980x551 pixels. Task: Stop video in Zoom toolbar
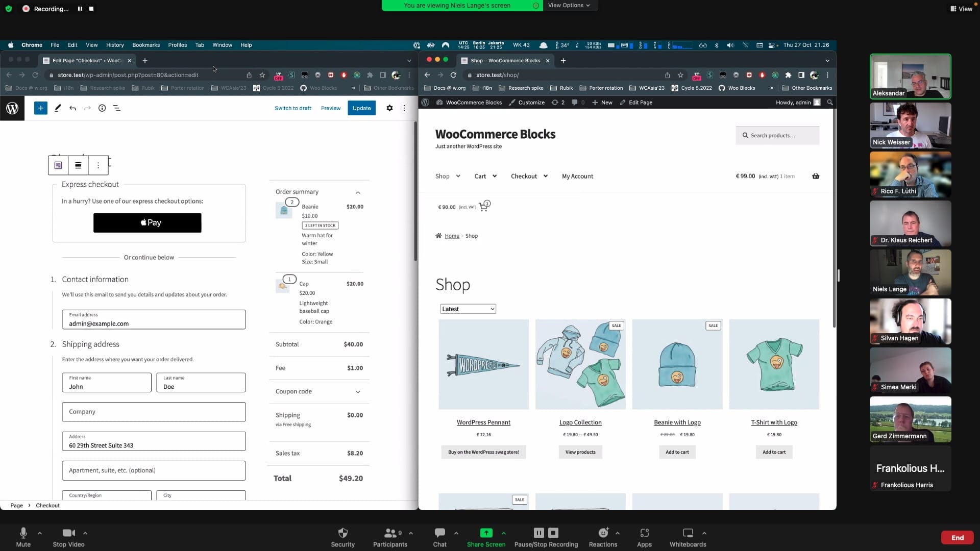tap(68, 533)
